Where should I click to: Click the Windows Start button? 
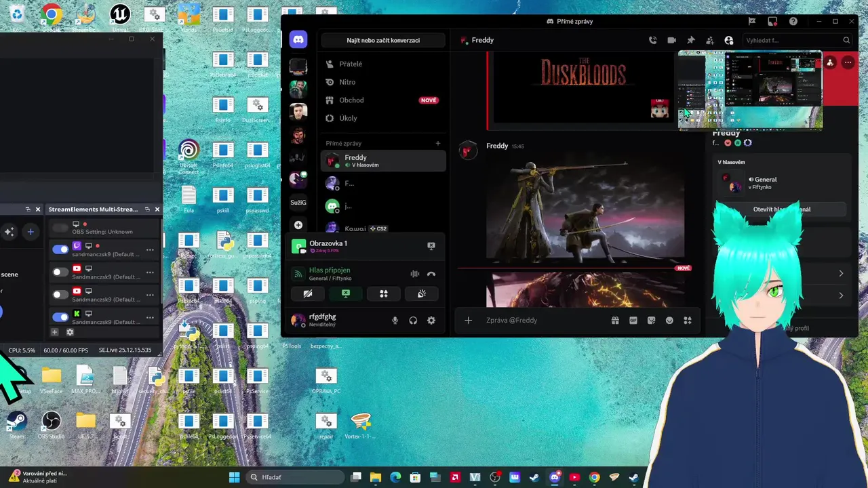(234, 477)
